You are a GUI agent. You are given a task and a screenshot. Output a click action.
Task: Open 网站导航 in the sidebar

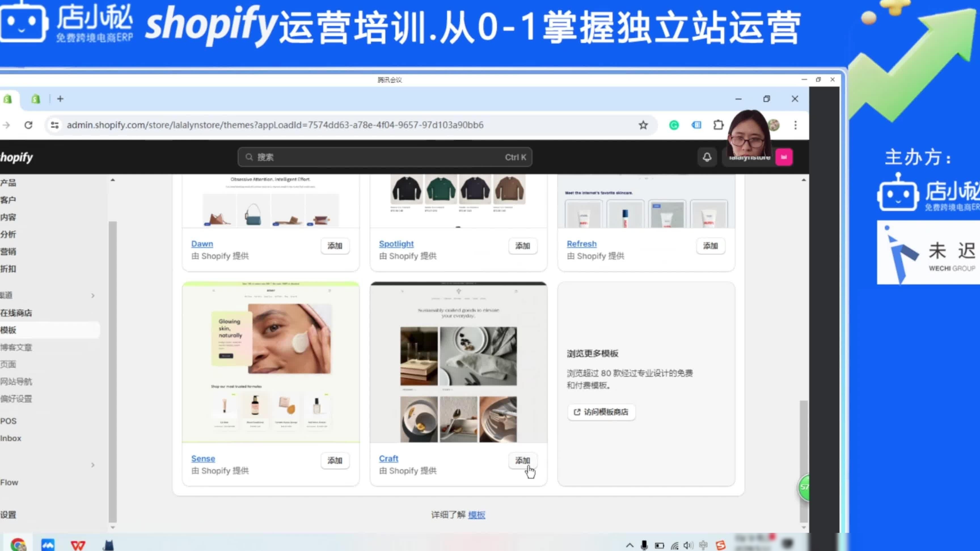coord(16,382)
